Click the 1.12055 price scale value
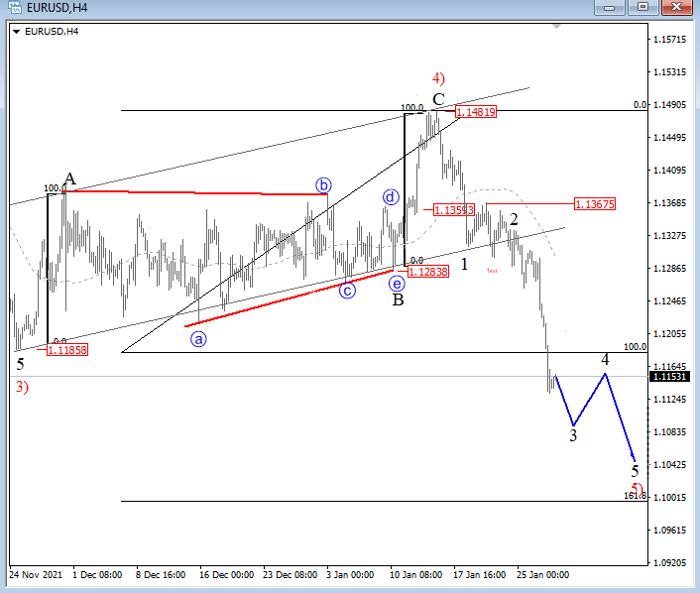 pos(669,333)
